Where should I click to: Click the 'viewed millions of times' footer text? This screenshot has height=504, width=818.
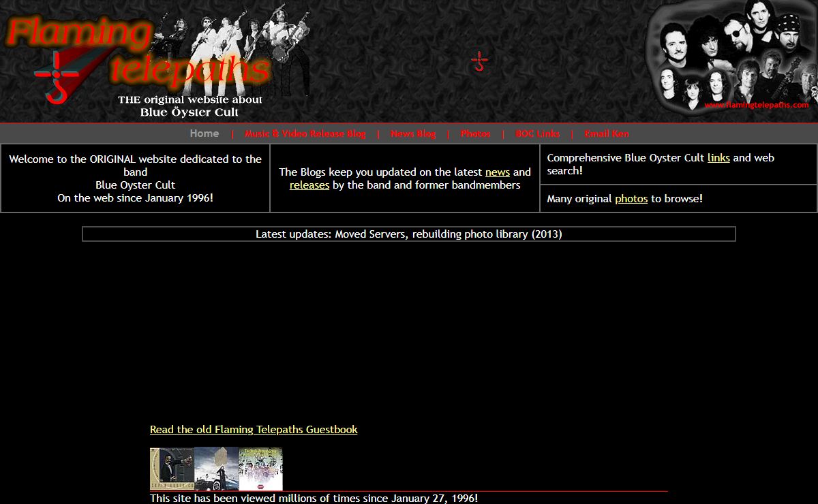[314, 499]
